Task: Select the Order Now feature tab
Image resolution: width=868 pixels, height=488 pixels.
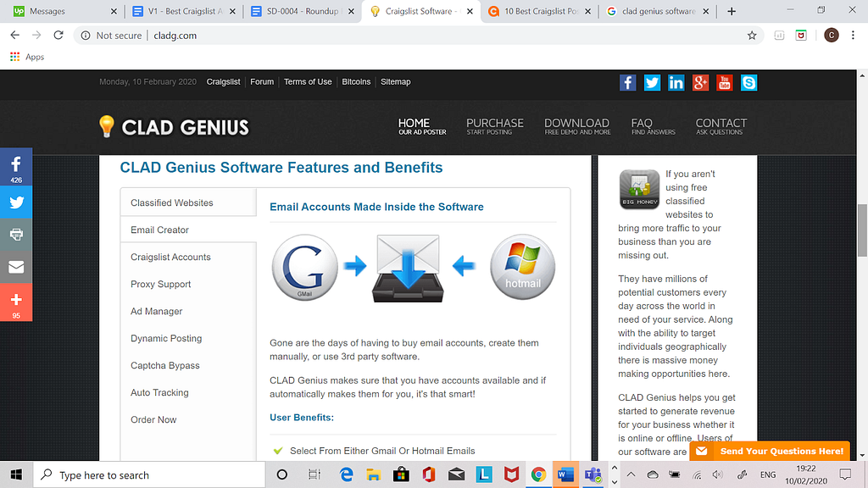Action: point(188,419)
